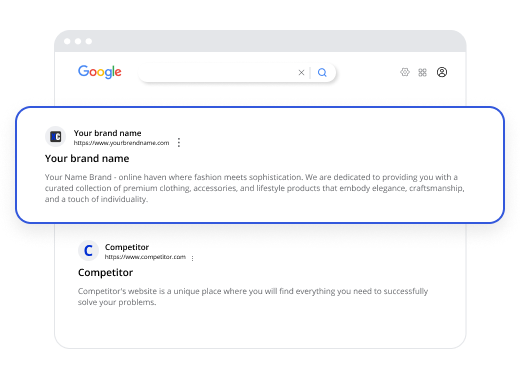Click the Google logo
Screen dimensions: 520x380
pyautogui.click(x=100, y=72)
